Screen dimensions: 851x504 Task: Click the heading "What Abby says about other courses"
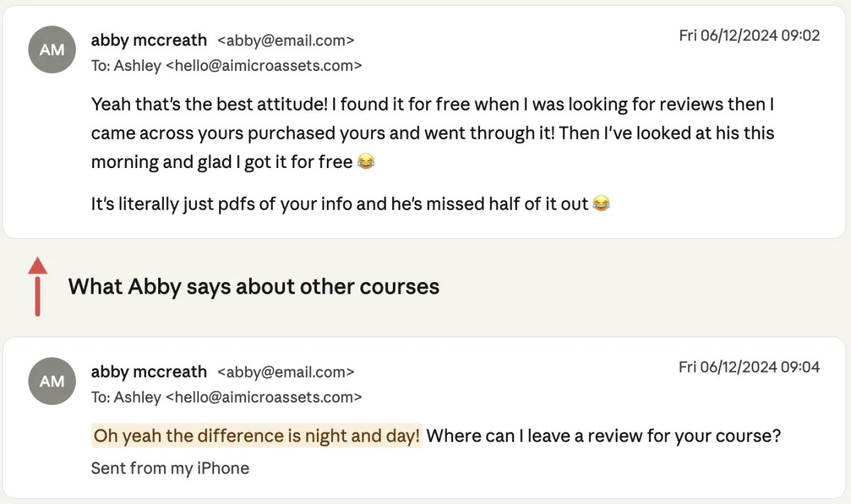tap(253, 286)
